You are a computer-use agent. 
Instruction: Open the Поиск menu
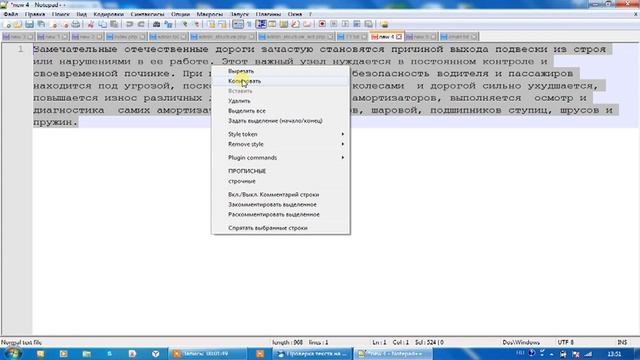click(61, 14)
